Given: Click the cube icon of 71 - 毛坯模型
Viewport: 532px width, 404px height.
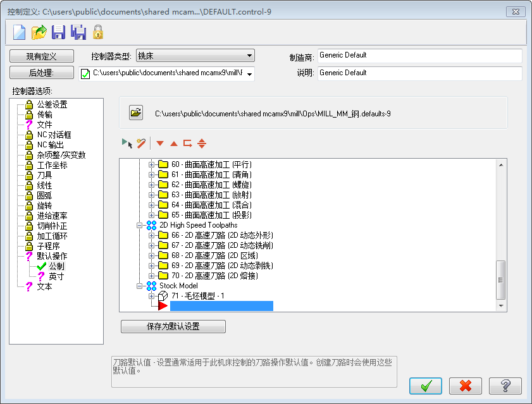Looking at the screenshot, I should (x=163, y=296).
